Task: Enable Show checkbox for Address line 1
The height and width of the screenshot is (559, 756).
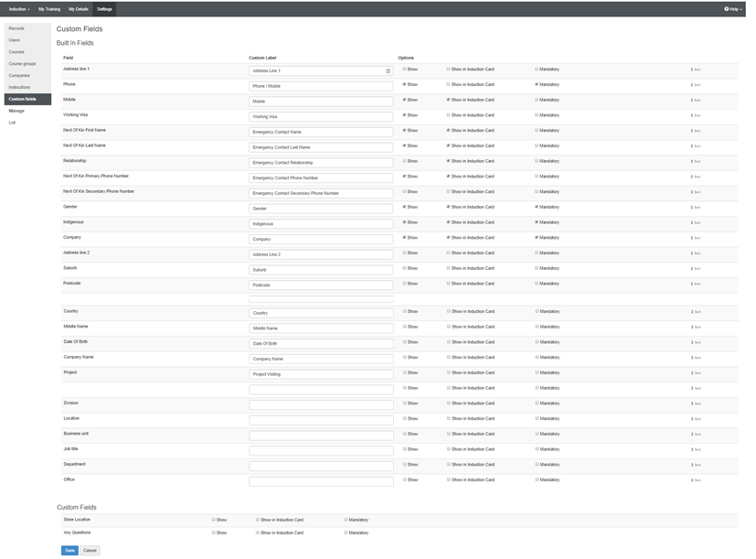Action: tap(405, 70)
